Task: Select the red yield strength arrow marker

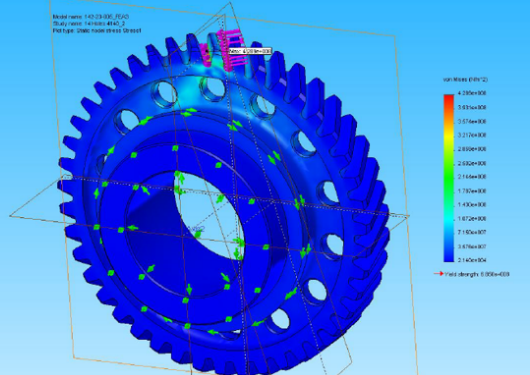Action: (x=438, y=274)
